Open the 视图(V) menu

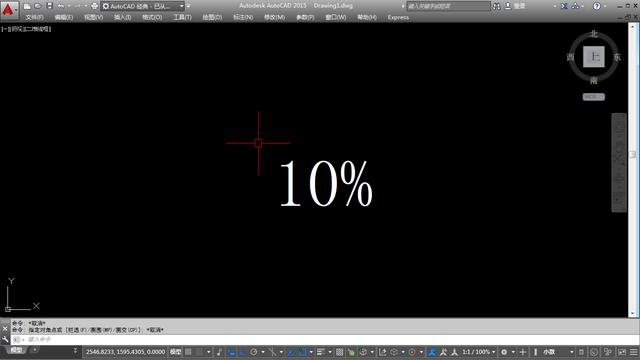93,18
